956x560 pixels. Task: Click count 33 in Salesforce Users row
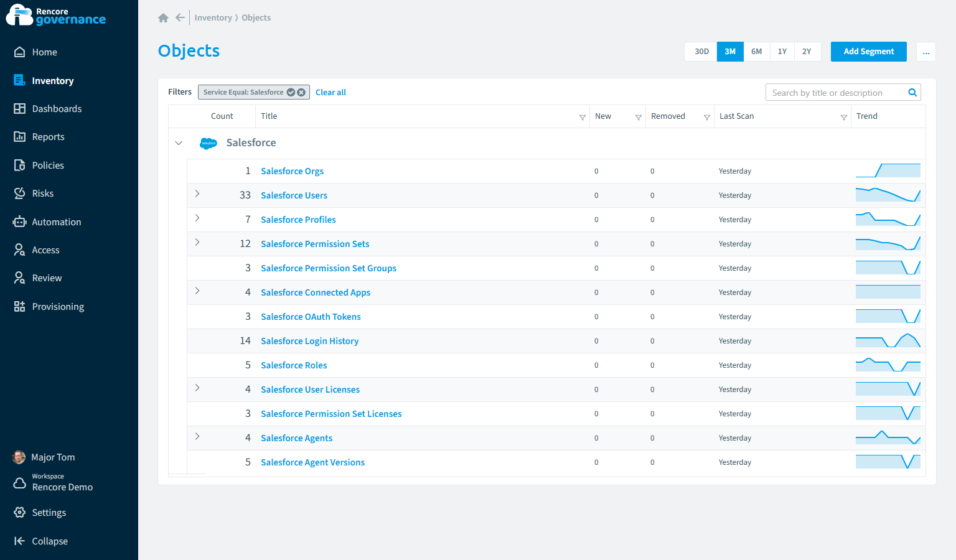click(245, 195)
